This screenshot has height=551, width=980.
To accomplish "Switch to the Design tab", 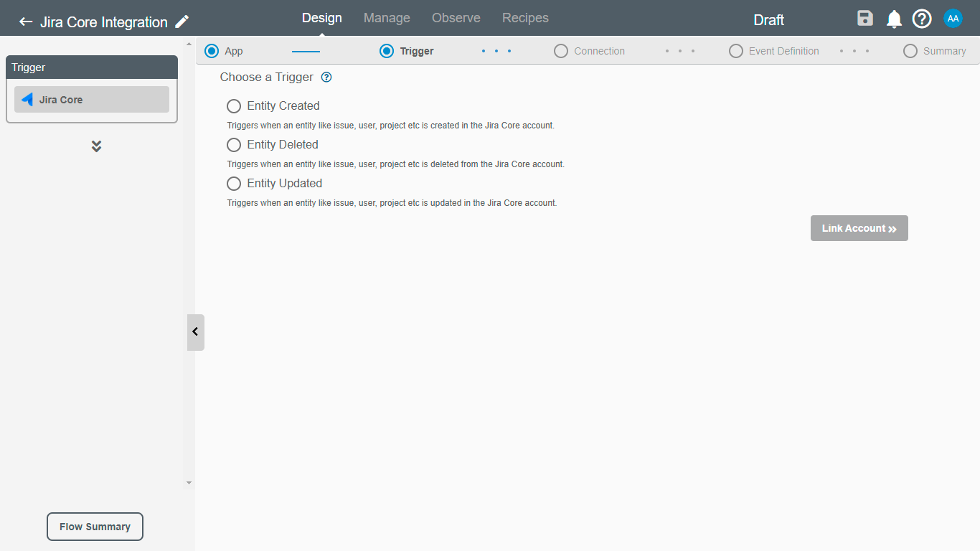I will [322, 18].
